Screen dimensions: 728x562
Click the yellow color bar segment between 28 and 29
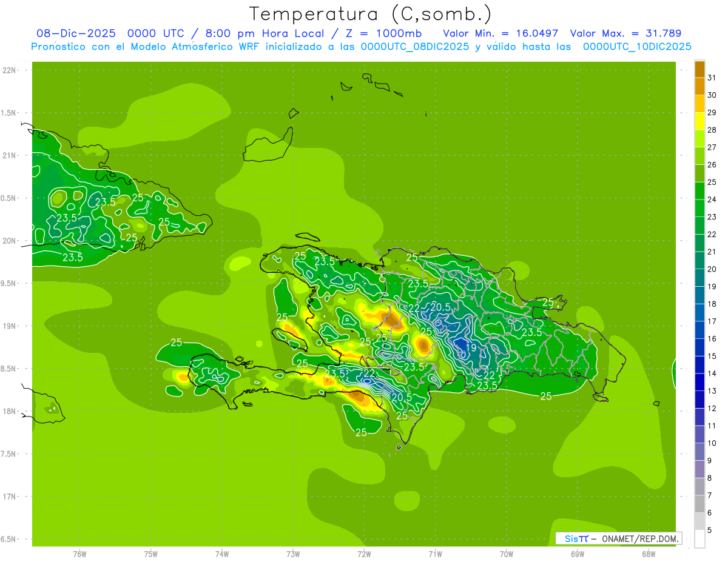(699, 121)
